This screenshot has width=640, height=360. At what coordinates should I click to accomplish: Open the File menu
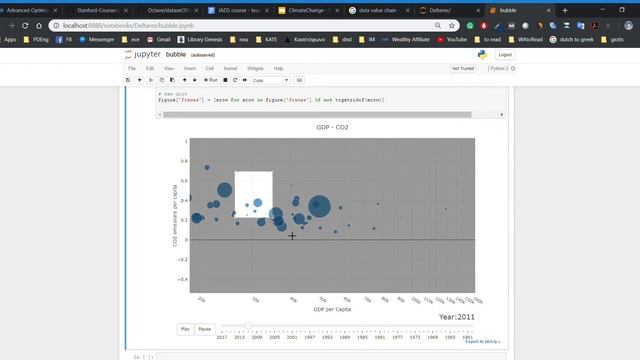132,69
